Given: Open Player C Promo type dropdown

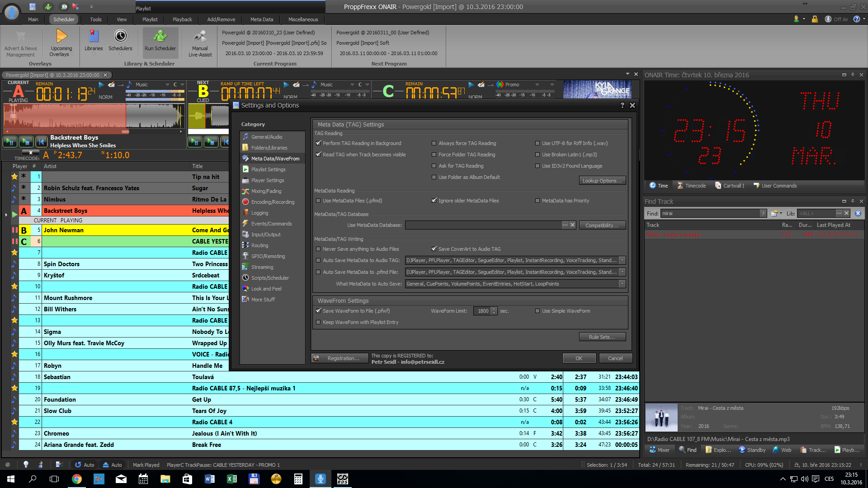Looking at the screenshot, I should 537,84.
